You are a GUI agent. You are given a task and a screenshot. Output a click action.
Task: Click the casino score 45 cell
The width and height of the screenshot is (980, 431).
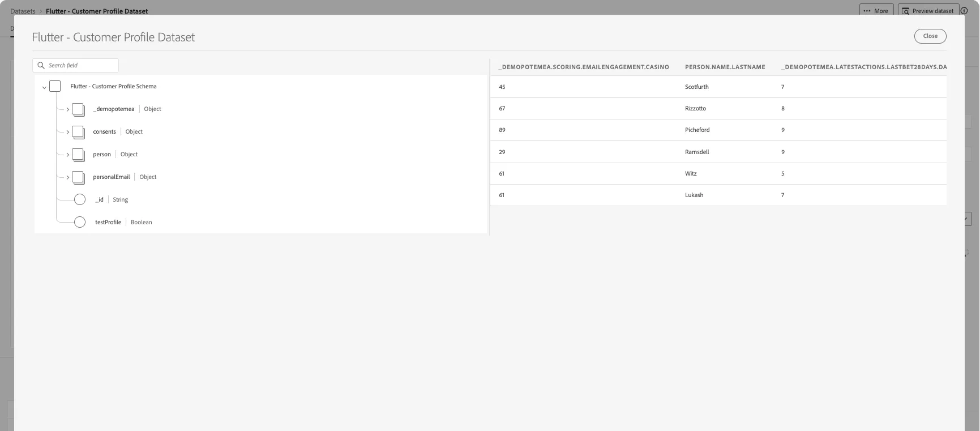point(502,87)
